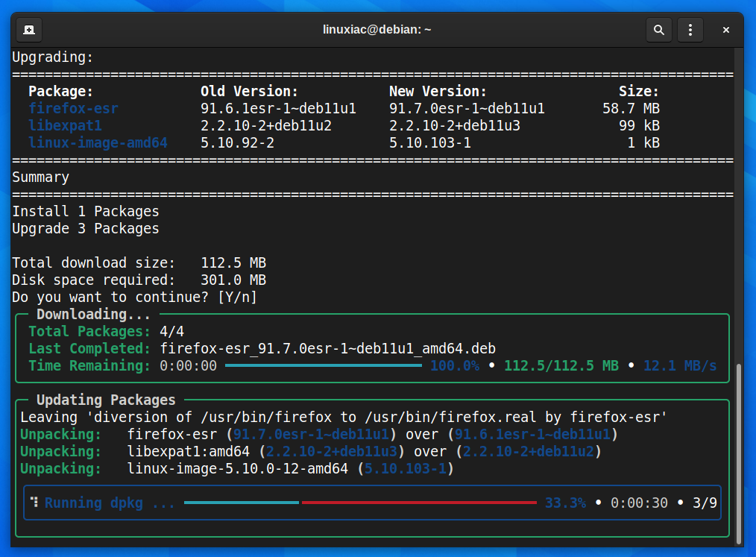Click the last completed firefox-esr .deb filename
Screen dimensions: 756x557
coord(328,349)
